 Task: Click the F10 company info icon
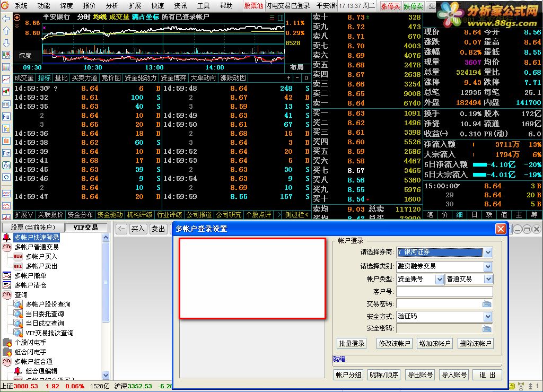(x=6, y=116)
